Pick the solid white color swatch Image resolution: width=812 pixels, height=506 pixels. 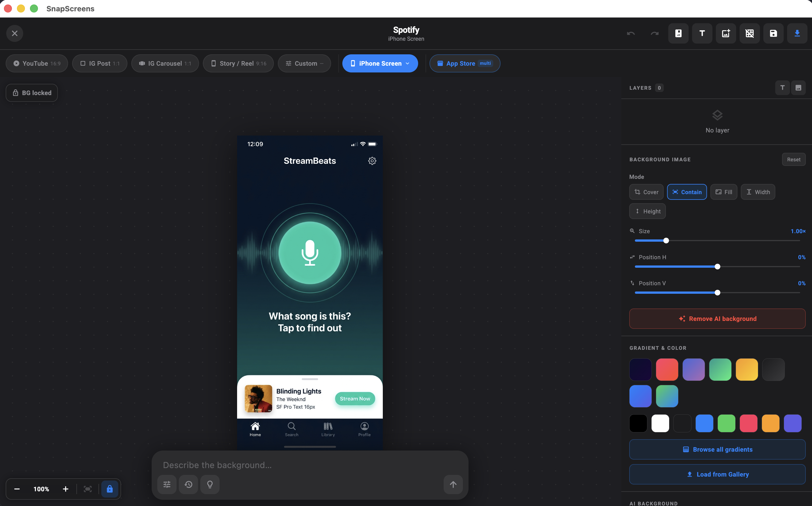pos(660,423)
